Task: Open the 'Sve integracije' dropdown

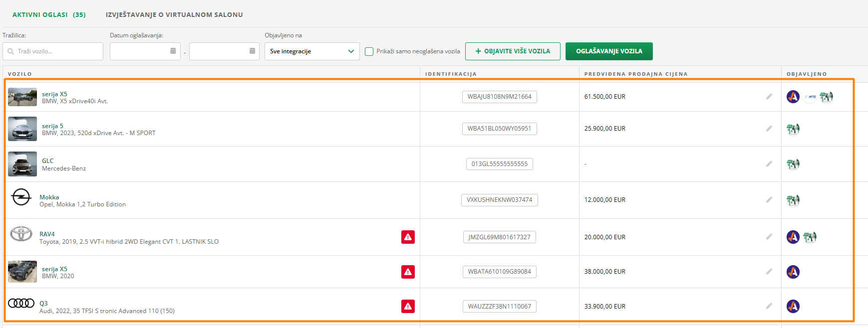Action: coord(312,51)
